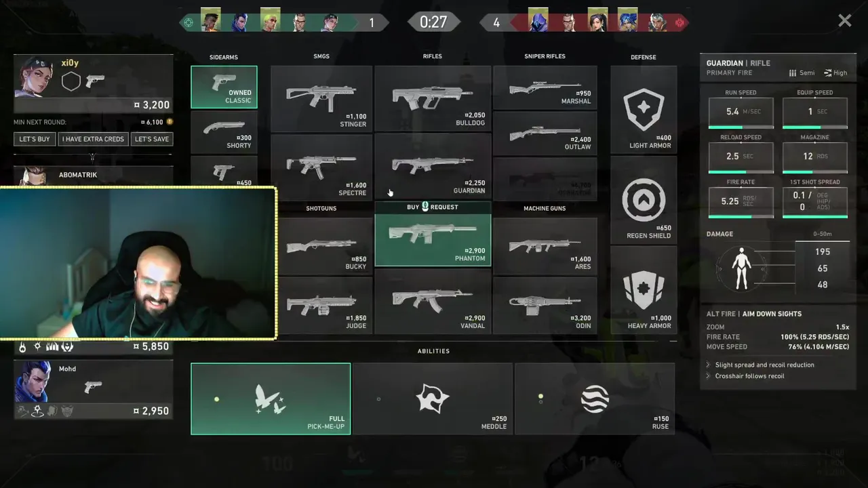
Task: Buy the Bulldog rifle
Action: click(432, 98)
